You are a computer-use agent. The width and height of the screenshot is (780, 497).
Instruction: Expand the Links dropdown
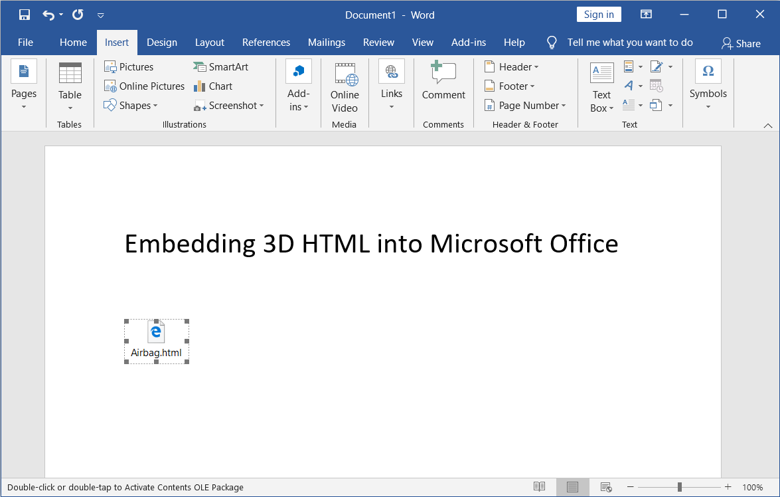391,85
